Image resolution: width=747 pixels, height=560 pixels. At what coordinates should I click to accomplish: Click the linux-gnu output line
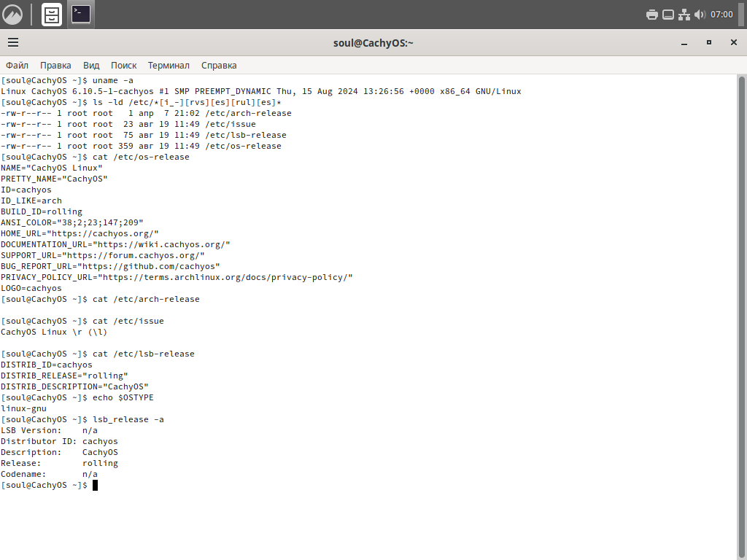[24, 409]
